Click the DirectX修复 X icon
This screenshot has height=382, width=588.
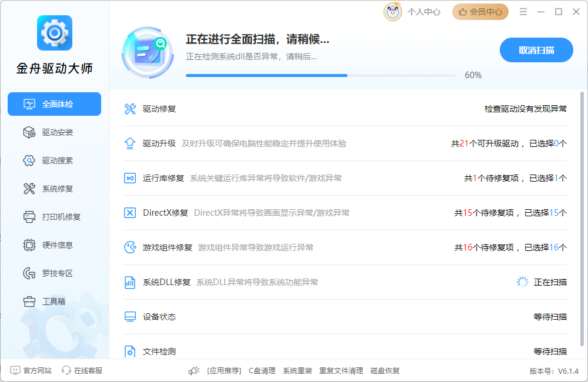coord(130,213)
